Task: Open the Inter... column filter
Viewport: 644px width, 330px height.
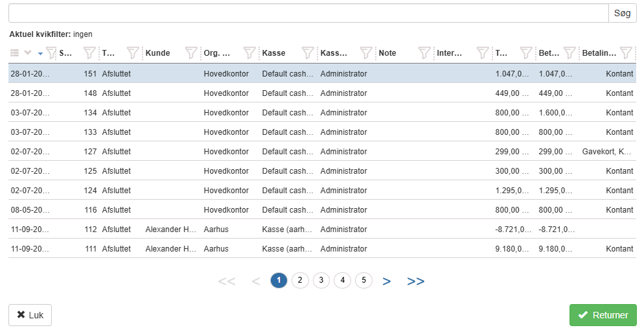Action: point(483,53)
